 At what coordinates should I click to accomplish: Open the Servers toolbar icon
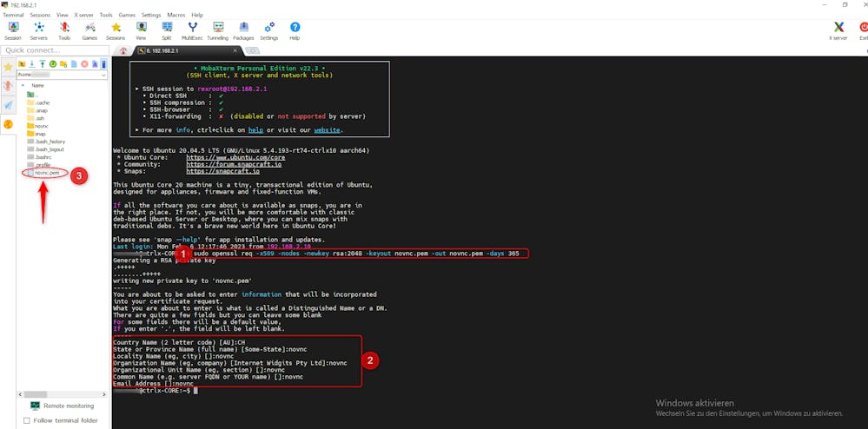coord(39,31)
